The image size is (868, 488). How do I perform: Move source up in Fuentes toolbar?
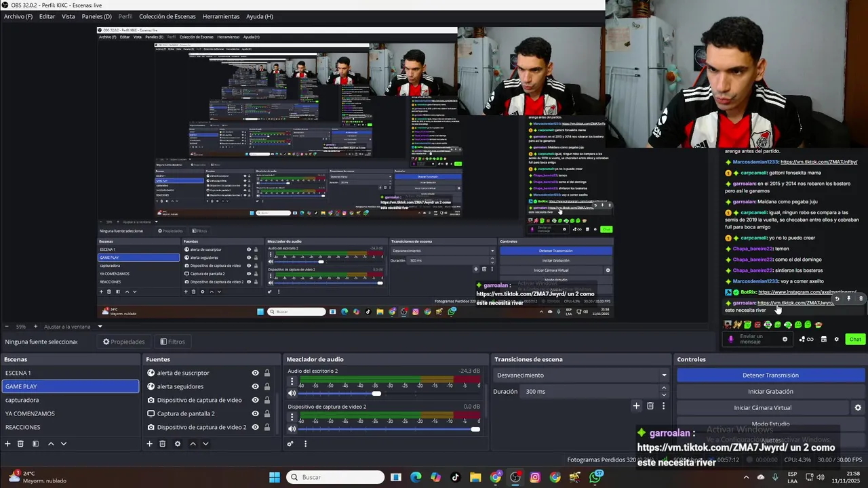click(193, 443)
